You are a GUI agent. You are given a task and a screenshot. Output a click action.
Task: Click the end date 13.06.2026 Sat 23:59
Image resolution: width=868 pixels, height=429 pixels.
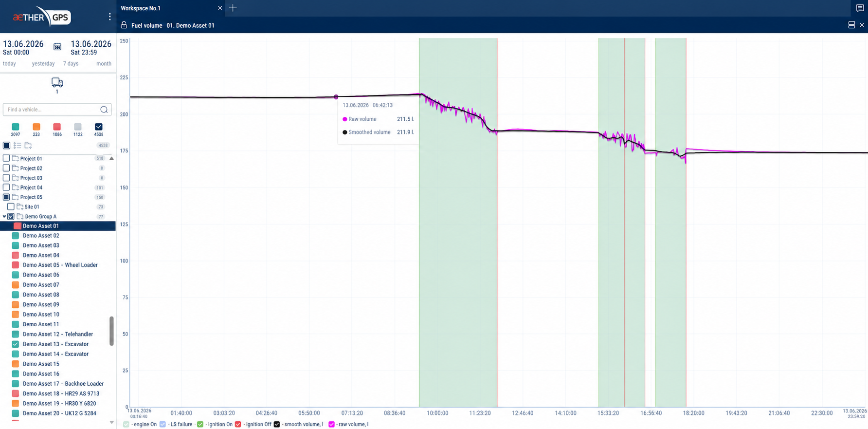[x=91, y=47]
